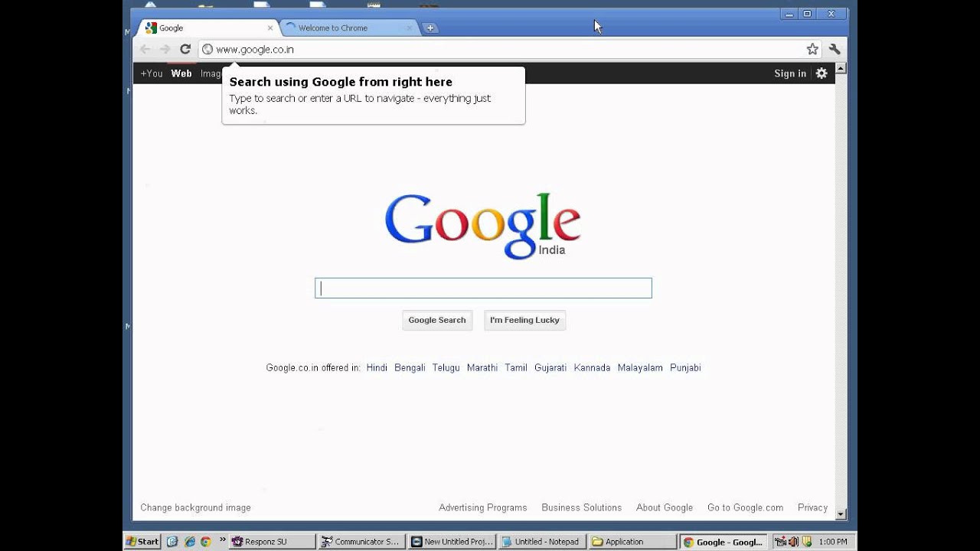Click the system tray clock
980x551 pixels.
tap(833, 542)
